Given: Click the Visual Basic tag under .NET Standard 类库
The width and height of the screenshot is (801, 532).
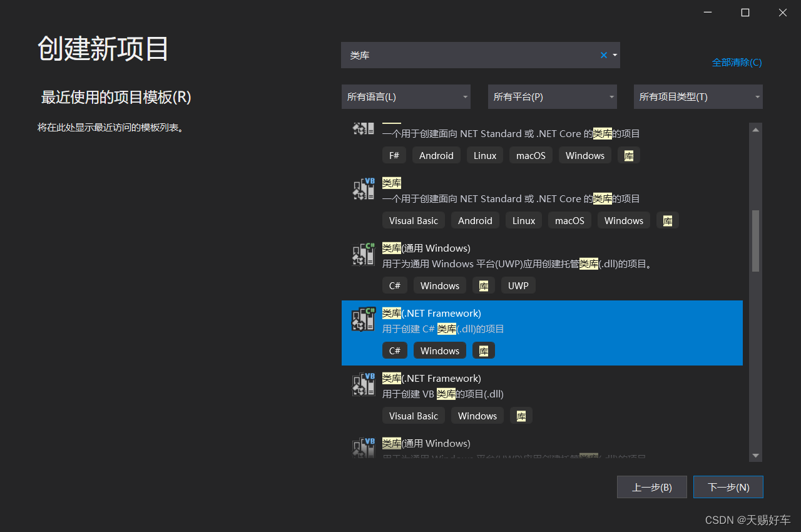Looking at the screenshot, I should tap(414, 220).
